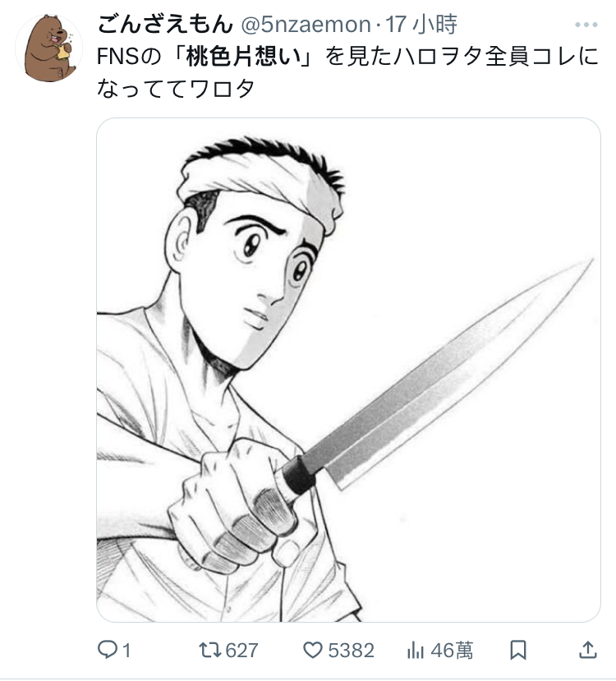
Task: Open the brown bear profile avatar
Action: pos(49,48)
